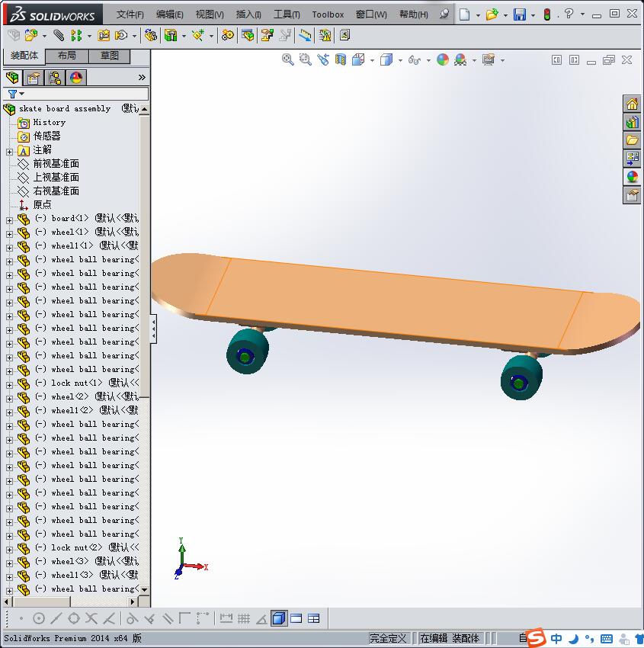Toggle the quadrant snap icon
Image resolution: width=644 pixels, height=648 pixels.
click(74, 619)
